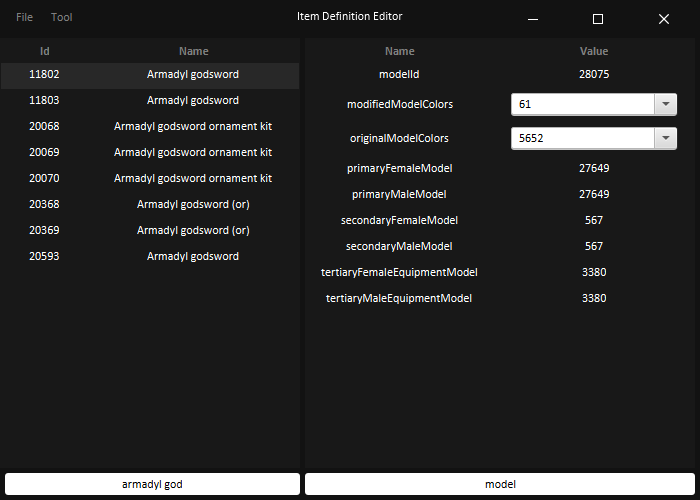Select ornament kit row with id 20069

(x=150, y=152)
